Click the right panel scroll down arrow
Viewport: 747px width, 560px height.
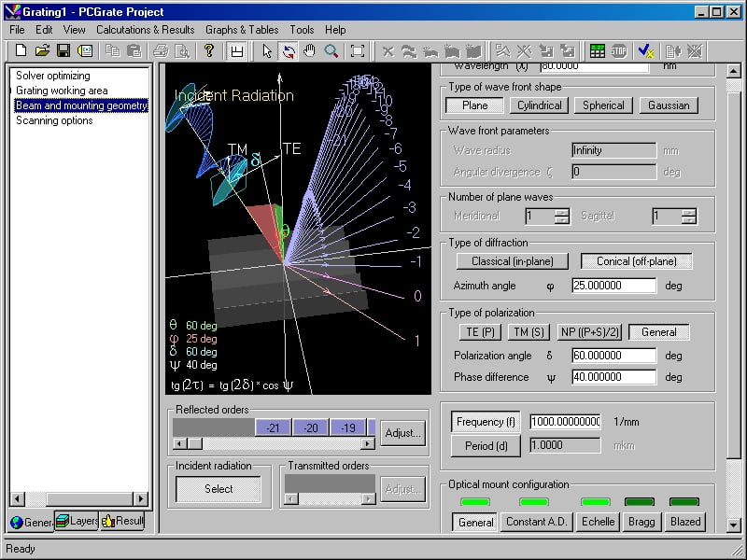tap(734, 525)
